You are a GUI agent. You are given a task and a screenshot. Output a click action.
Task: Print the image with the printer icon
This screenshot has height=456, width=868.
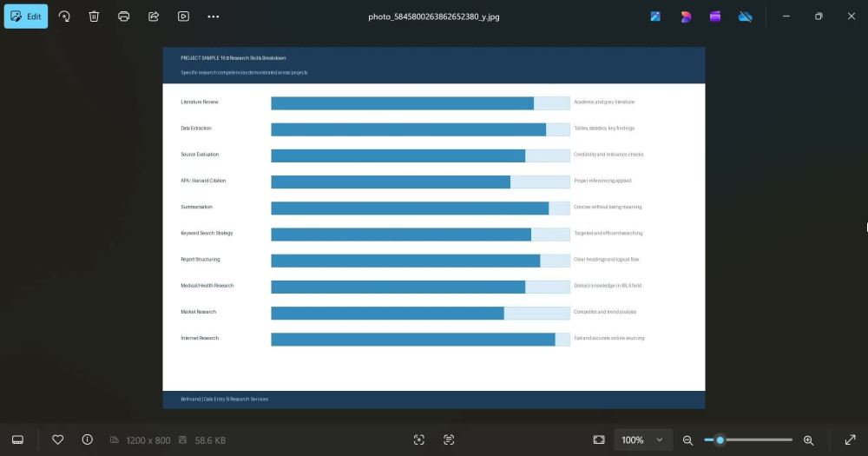123,17
